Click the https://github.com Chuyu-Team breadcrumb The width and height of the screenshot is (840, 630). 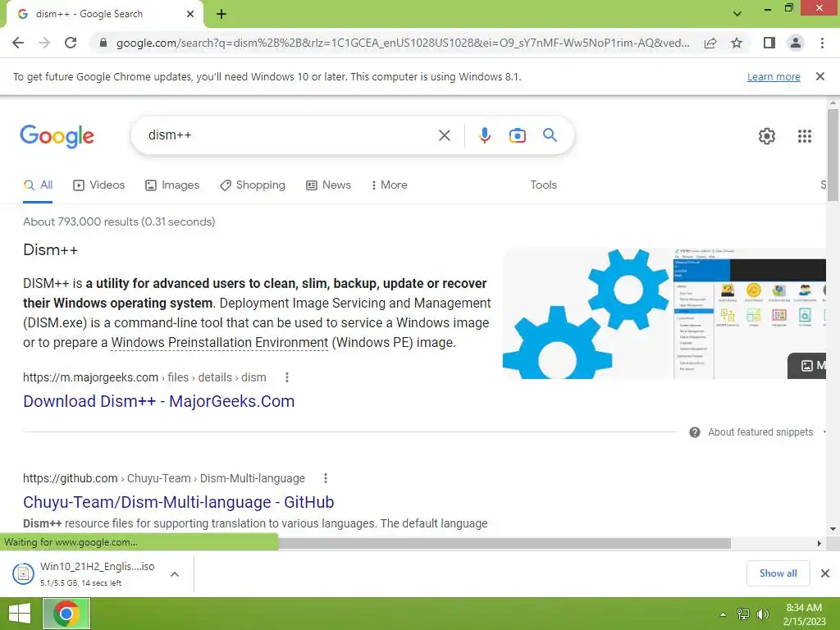[x=164, y=478]
